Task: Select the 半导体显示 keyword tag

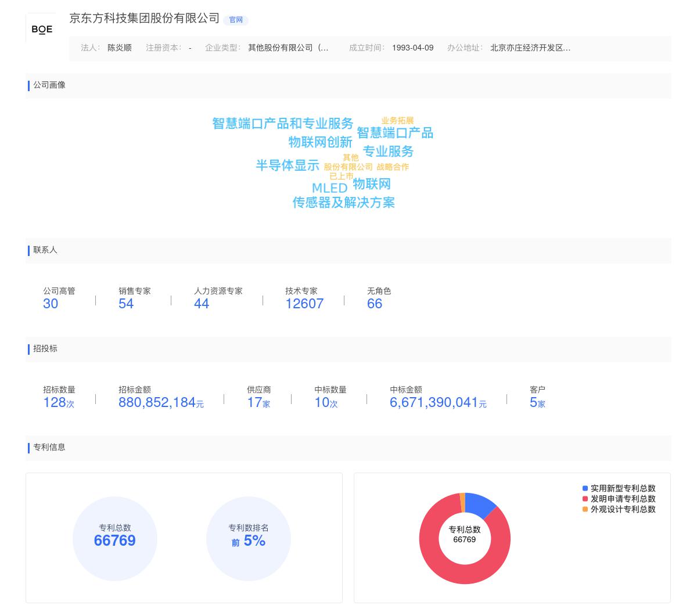Action: pos(287,165)
